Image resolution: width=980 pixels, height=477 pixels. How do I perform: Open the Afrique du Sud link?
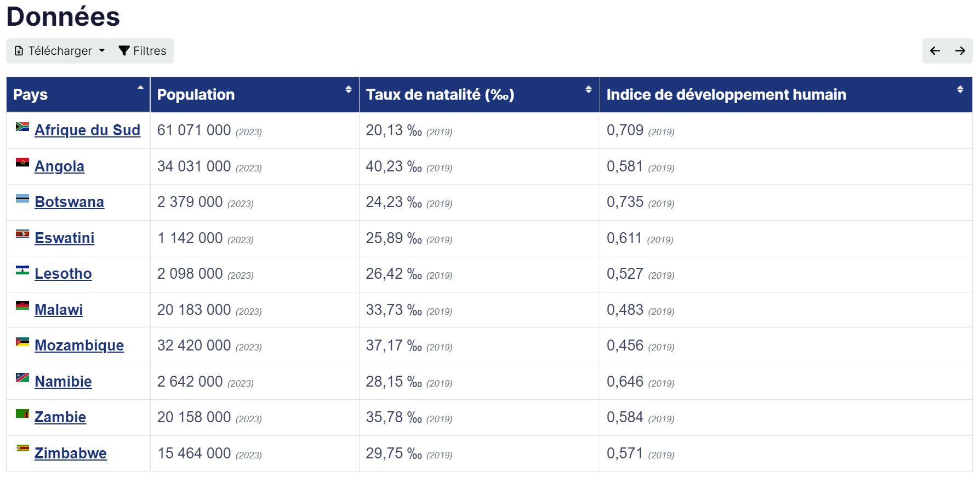click(87, 130)
